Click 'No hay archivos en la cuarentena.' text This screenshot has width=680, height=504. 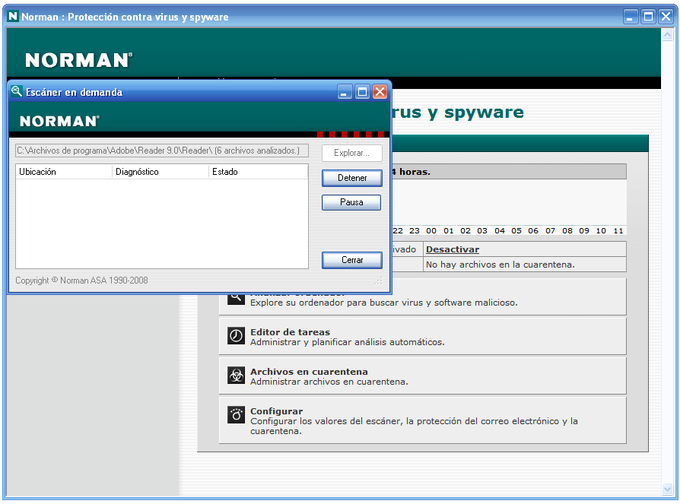point(500,265)
